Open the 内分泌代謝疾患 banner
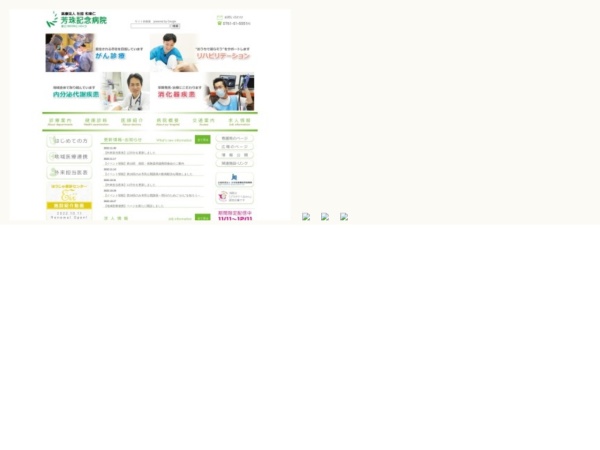Viewport: 600px width, 450px height. (x=98, y=91)
